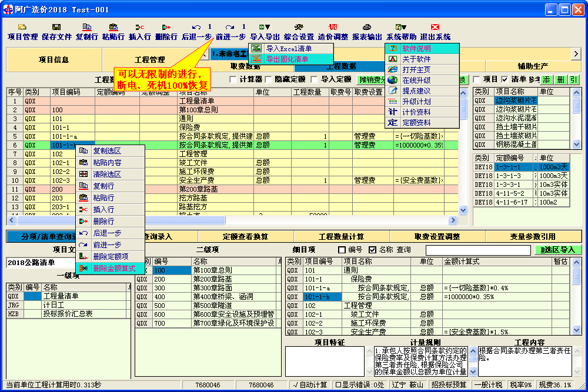Switch to the 取费设置调整 tab

tap(437, 236)
